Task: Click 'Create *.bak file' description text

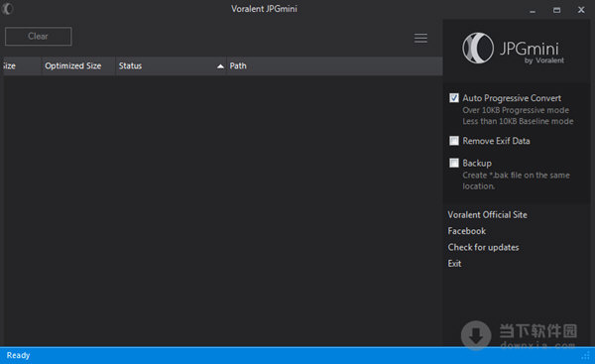Action: pos(516,181)
